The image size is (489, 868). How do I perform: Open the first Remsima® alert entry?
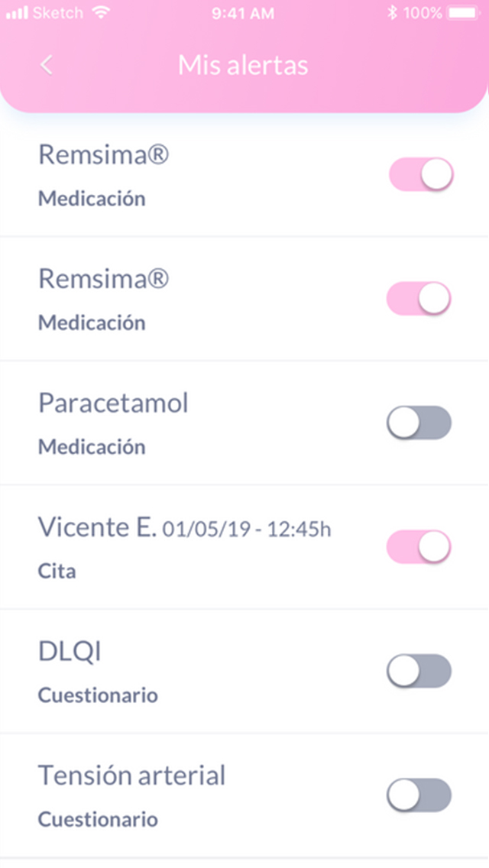(103, 155)
